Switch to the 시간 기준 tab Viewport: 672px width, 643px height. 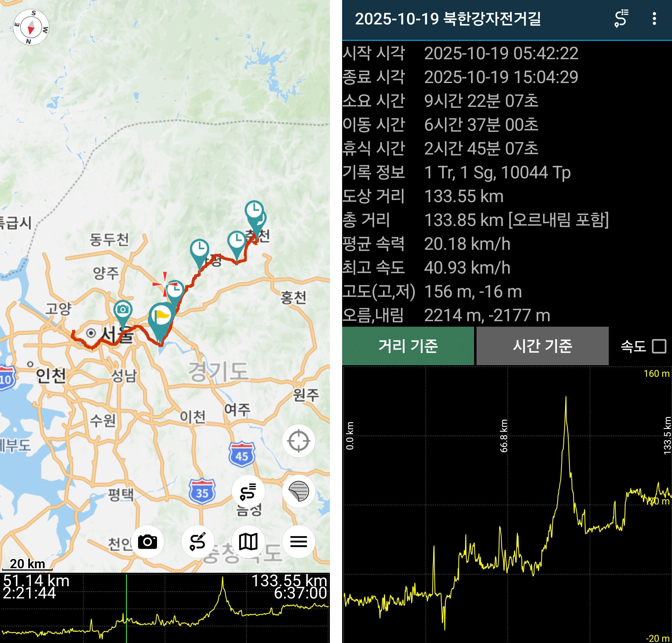[542, 346]
